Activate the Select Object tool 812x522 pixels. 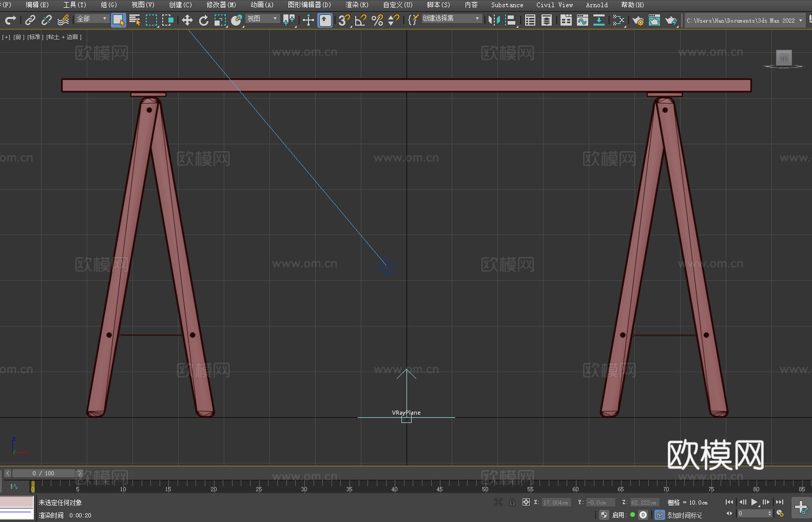[x=119, y=20]
